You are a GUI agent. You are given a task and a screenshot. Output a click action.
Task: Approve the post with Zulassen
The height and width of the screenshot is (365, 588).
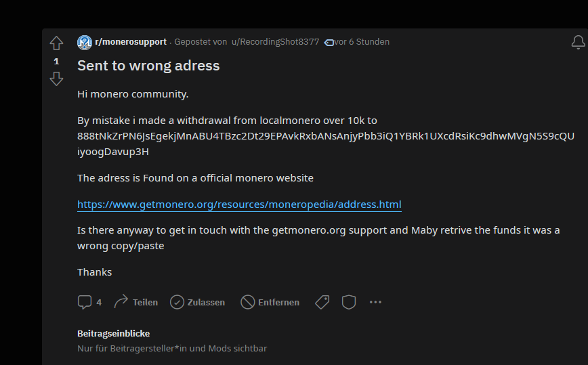point(197,302)
